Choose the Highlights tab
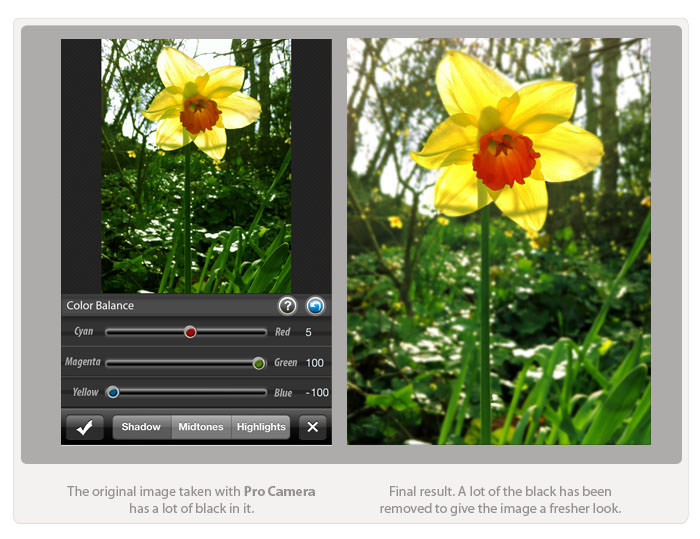This screenshot has width=700, height=539. (261, 427)
